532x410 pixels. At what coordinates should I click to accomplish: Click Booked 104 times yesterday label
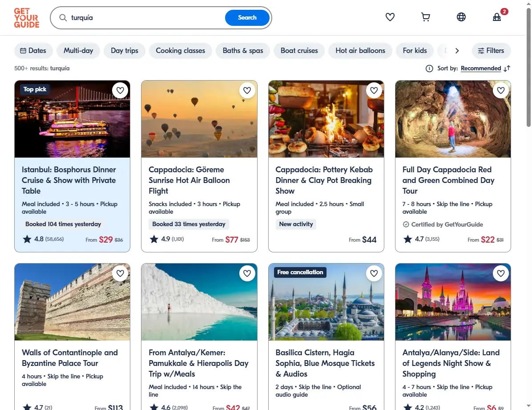(x=63, y=224)
